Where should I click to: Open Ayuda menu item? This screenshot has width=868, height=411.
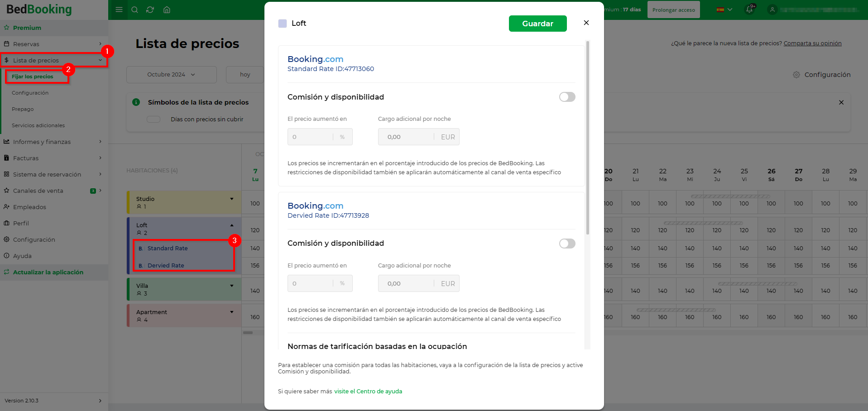22,256
